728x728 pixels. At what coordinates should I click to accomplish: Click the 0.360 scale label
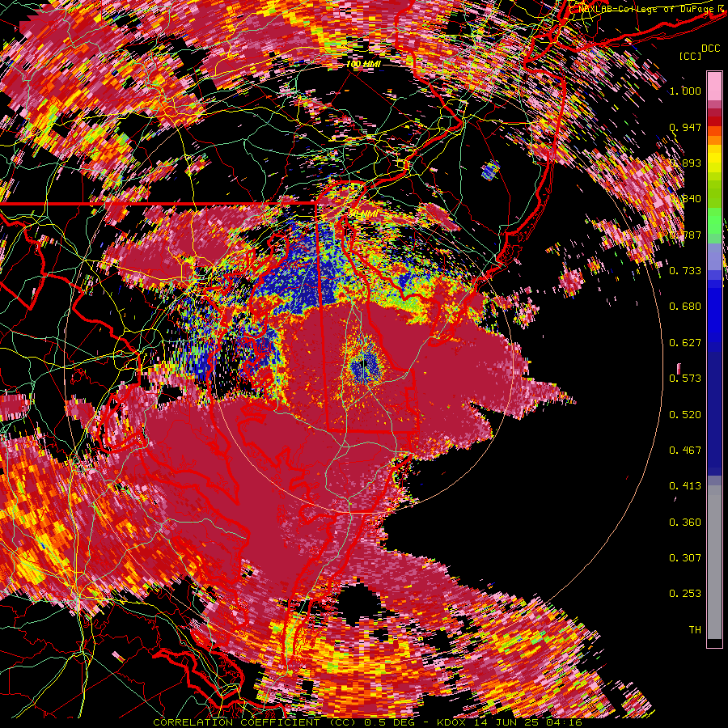click(x=685, y=523)
